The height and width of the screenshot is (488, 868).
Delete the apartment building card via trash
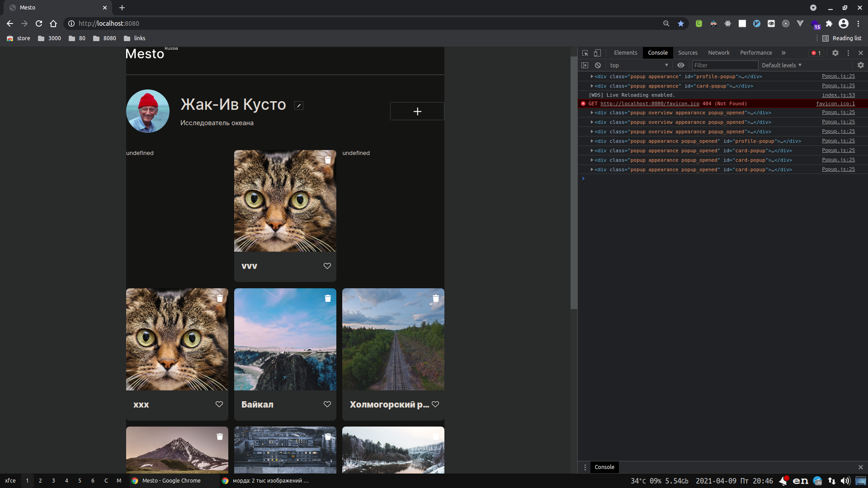pos(328,436)
